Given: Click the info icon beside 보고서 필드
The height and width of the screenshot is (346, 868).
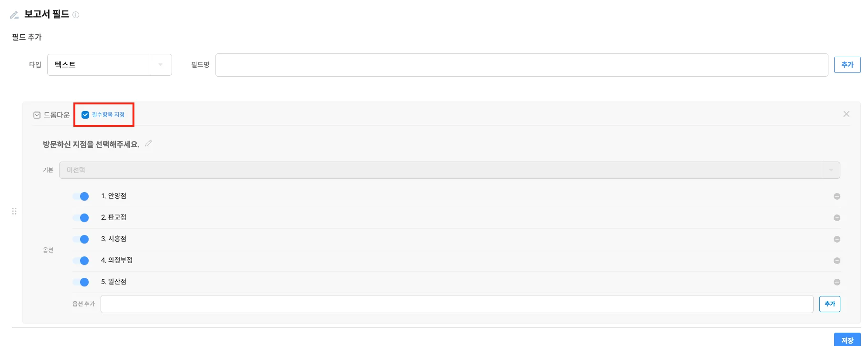Looking at the screenshot, I should pos(76,15).
